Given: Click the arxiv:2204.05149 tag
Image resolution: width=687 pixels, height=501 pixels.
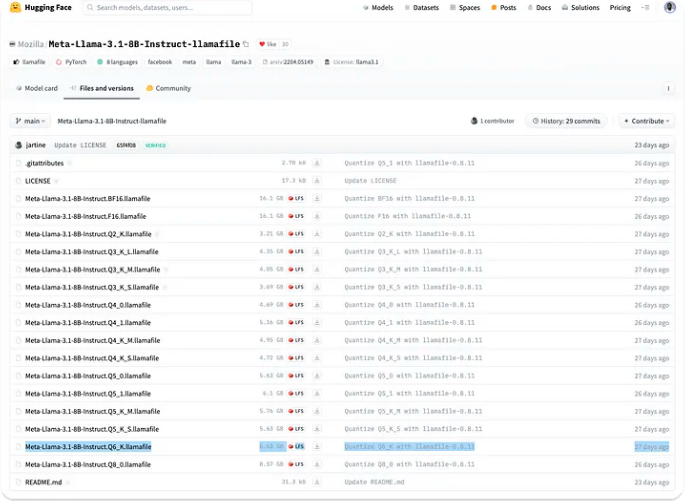Looking at the screenshot, I should (x=288, y=62).
